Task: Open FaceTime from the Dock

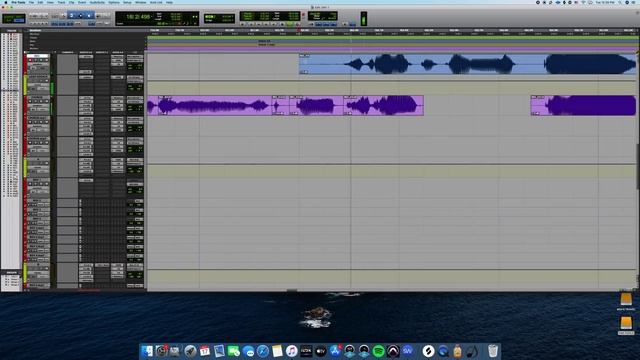Action: coord(234,351)
